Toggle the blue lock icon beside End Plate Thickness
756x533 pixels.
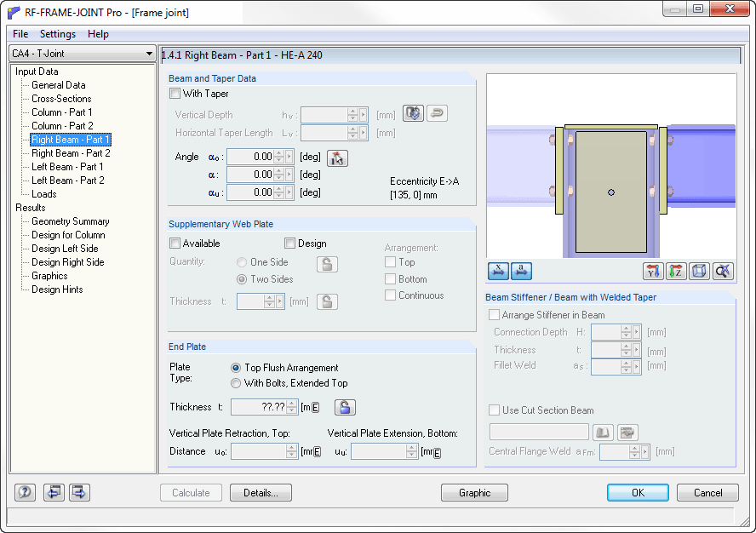(x=345, y=408)
